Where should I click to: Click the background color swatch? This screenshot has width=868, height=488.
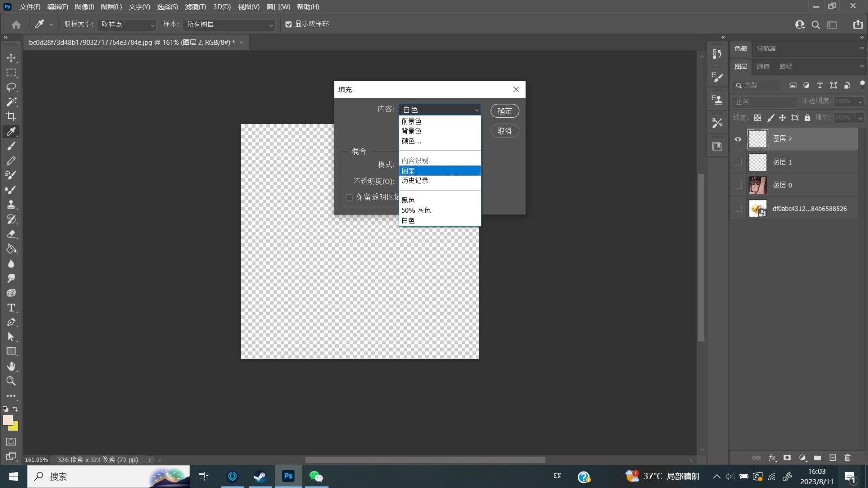point(15,427)
